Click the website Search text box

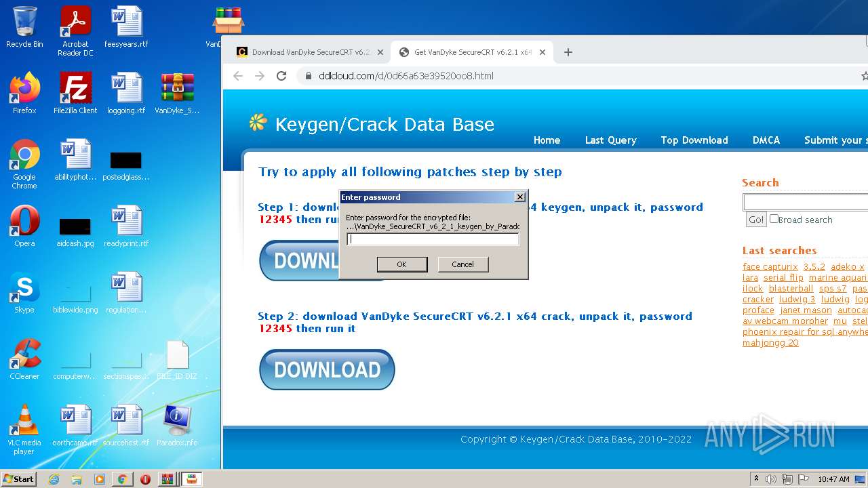point(806,202)
